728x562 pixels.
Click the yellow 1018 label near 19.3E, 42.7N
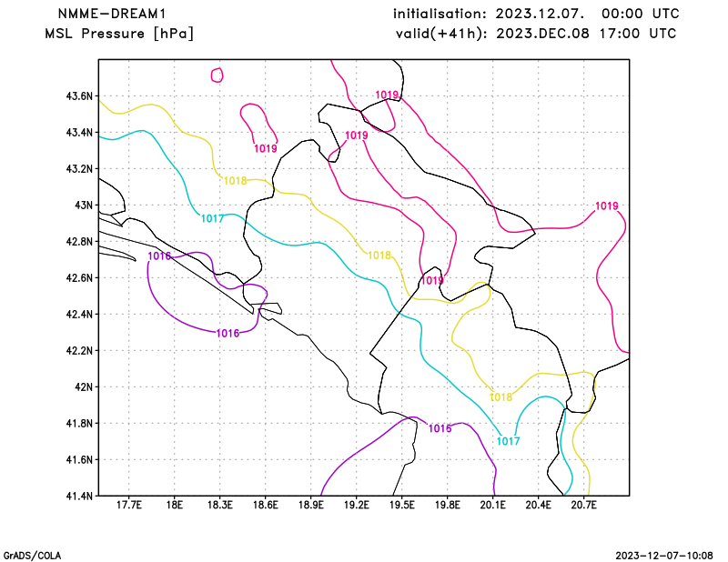379,256
